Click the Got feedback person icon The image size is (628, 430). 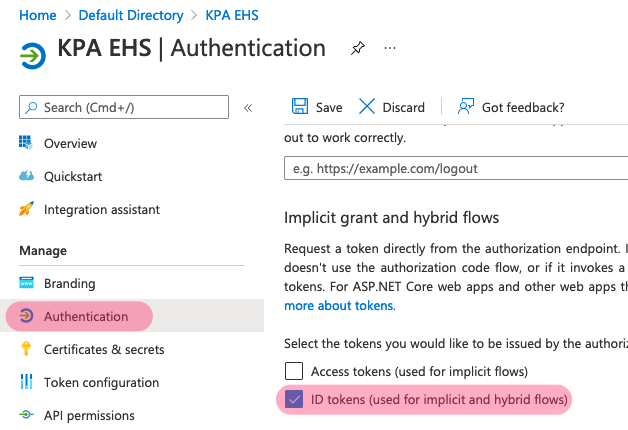(466, 107)
